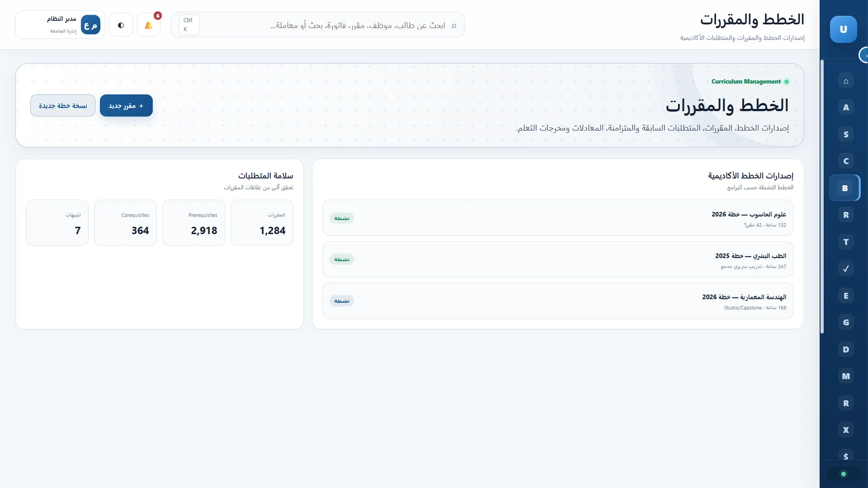
Task: Click the Curriculum Management label
Action: pos(746,81)
